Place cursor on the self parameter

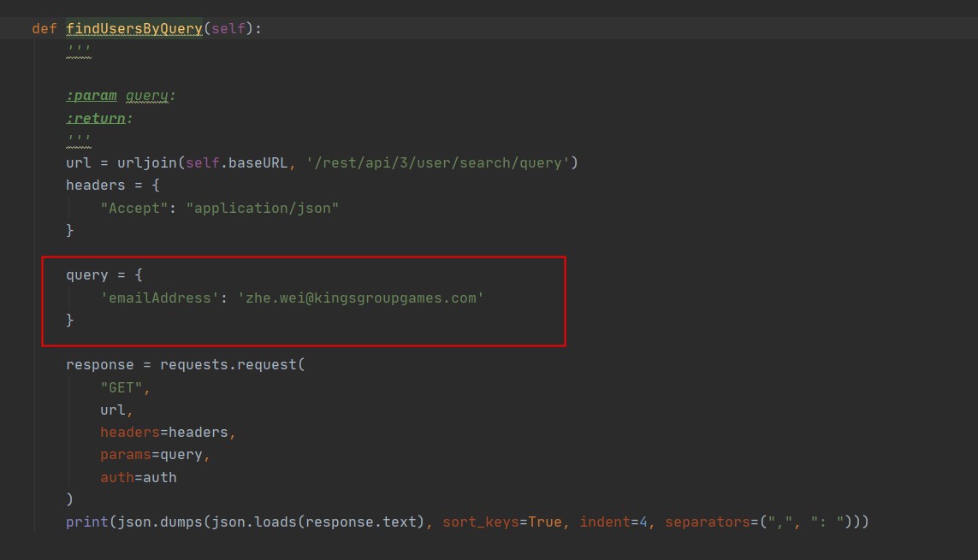(x=228, y=29)
